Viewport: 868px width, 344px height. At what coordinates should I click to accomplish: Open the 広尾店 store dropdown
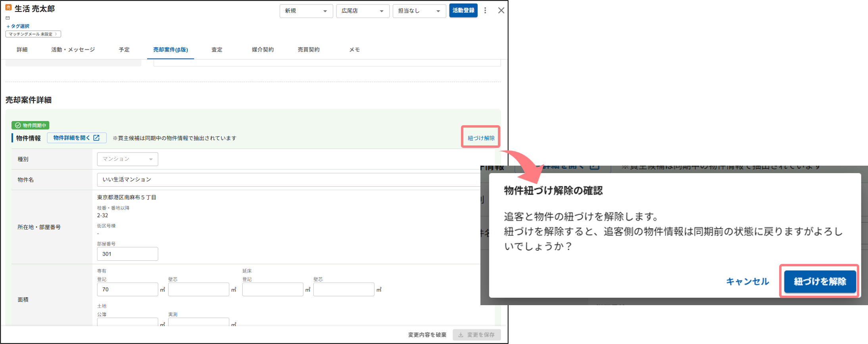[363, 11]
